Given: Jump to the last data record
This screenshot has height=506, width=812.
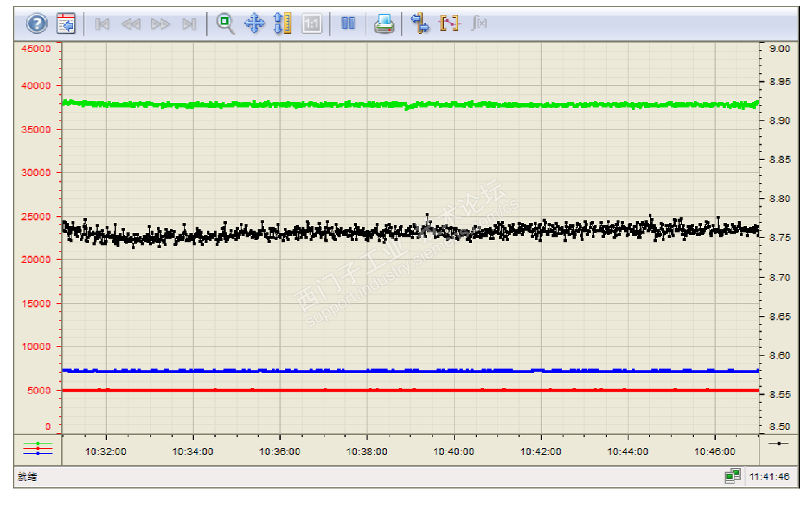Looking at the screenshot, I should 189,24.
